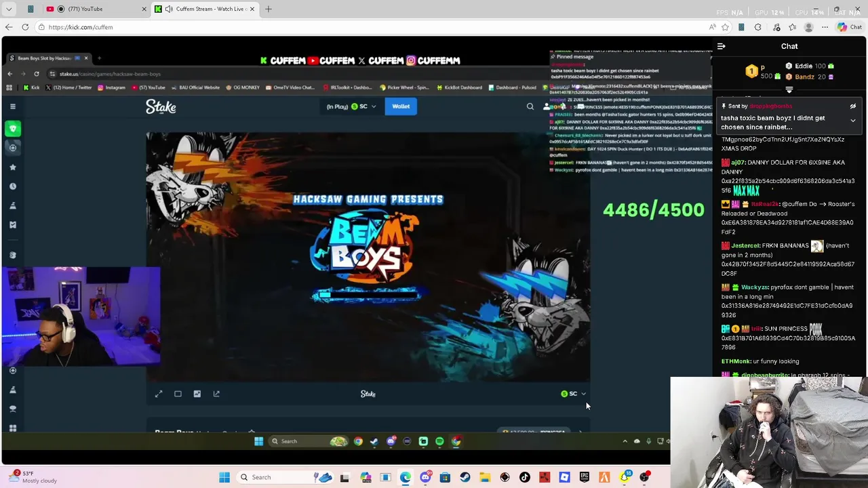Viewport: 868px width, 488px height.
Task: Open Microsoft Edge from the taskbar
Action: click(x=406, y=477)
